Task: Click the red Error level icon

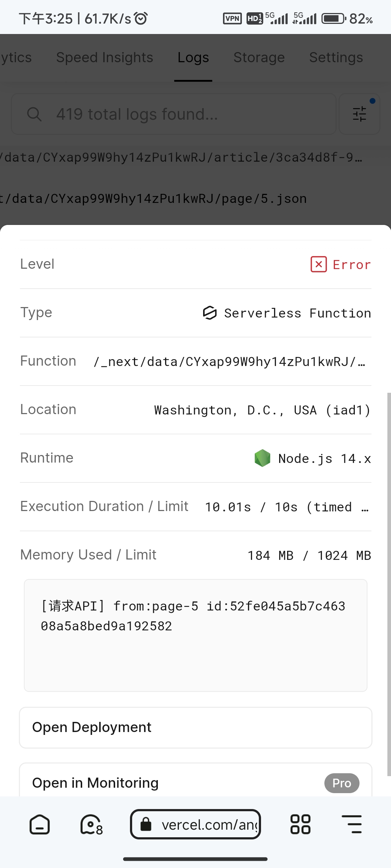Action: click(x=319, y=264)
